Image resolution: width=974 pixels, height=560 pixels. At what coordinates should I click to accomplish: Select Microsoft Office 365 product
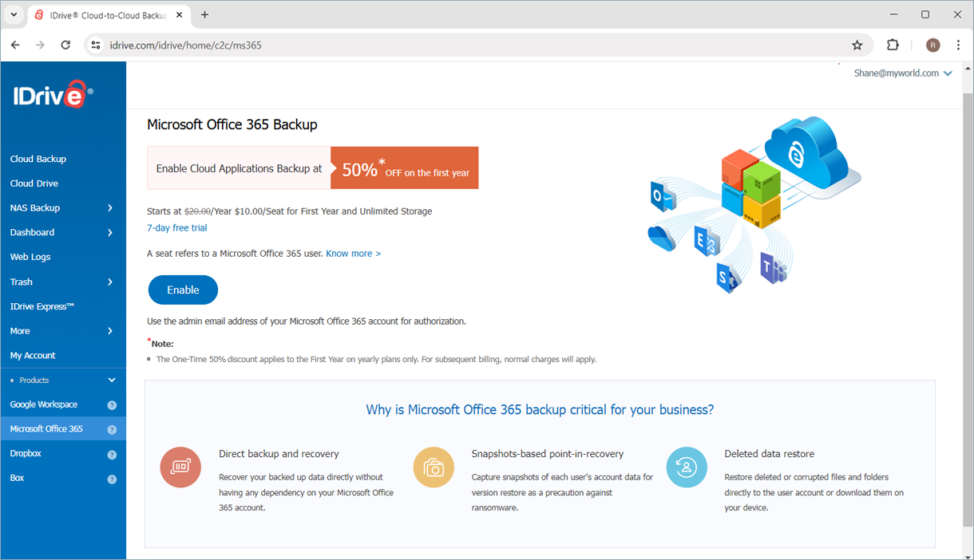[x=46, y=429]
